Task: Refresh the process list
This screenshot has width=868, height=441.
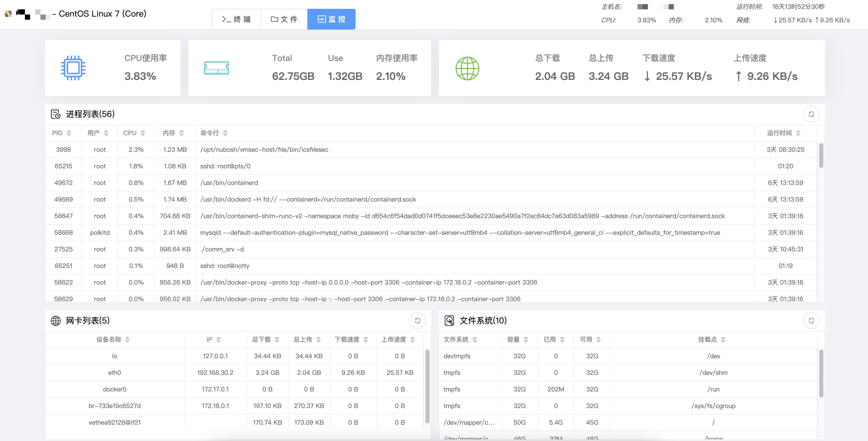Action: pyautogui.click(x=811, y=114)
